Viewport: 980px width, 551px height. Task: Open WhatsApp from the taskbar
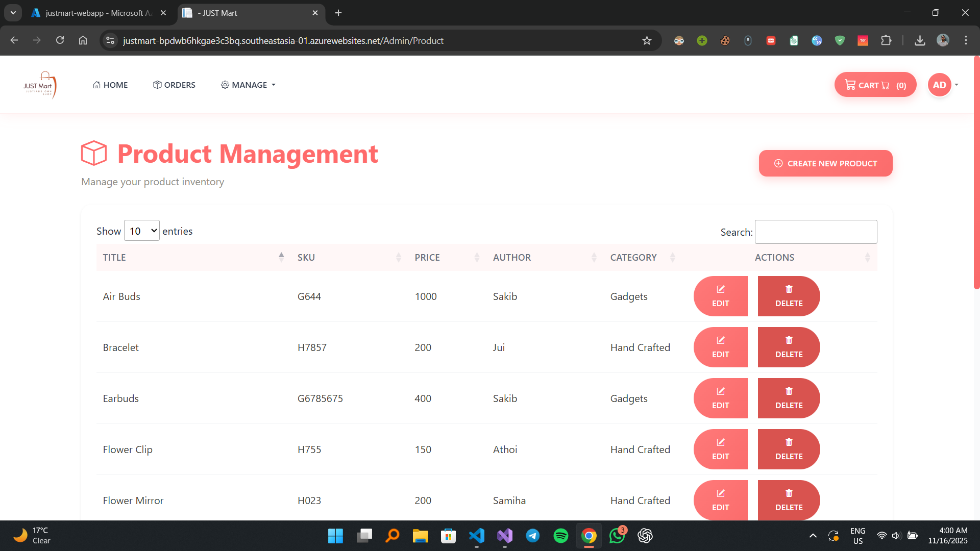pyautogui.click(x=617, y=536)
